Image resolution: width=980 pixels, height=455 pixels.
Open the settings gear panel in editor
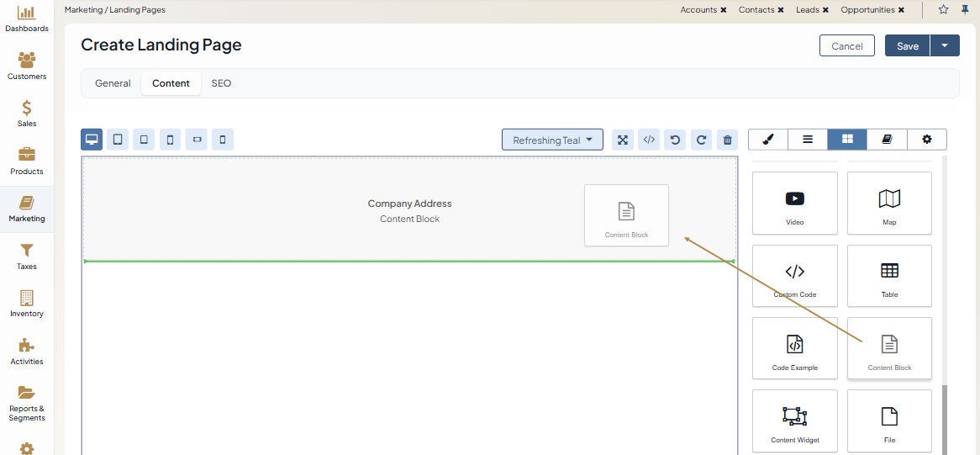coord(927,140)
